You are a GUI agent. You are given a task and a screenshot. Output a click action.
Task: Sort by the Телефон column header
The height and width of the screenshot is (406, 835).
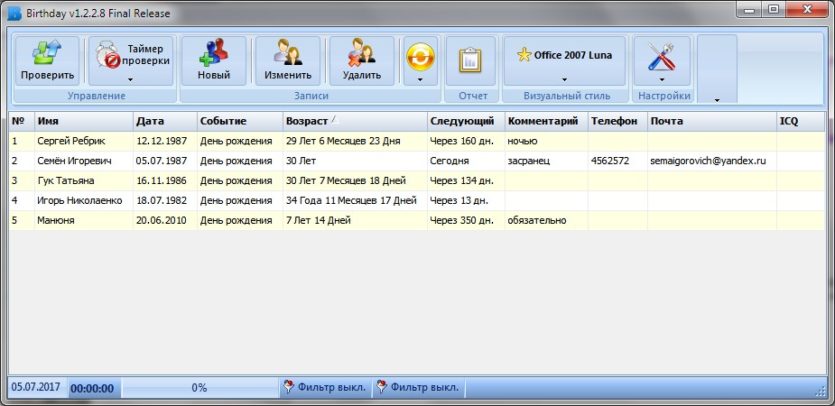pyautogui.click(x=618, y=121)
